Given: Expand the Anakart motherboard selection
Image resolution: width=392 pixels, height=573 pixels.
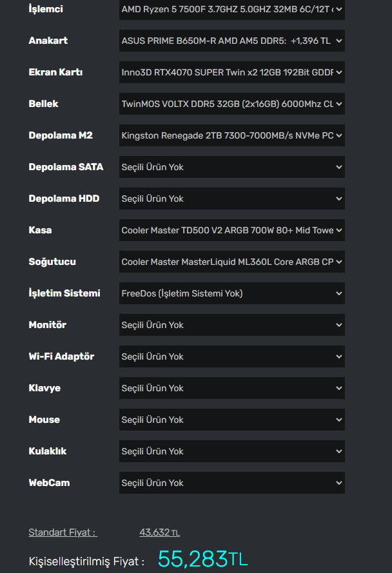Looking at the screenshot, I should click(231, 41).
